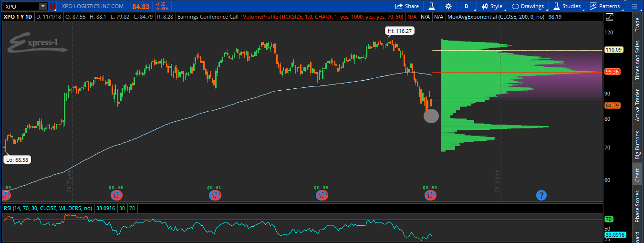Viewport: 644px width, 243px height.
Task: Click the Earnings Conference Call label
Action: (208, 17)
